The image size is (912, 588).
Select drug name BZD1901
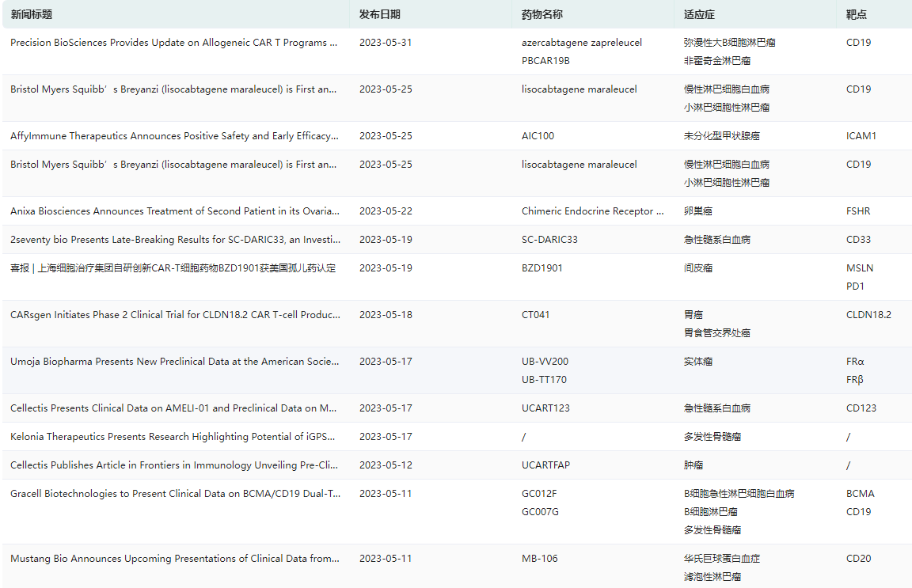pyautogui.click(x=542, y=268)
